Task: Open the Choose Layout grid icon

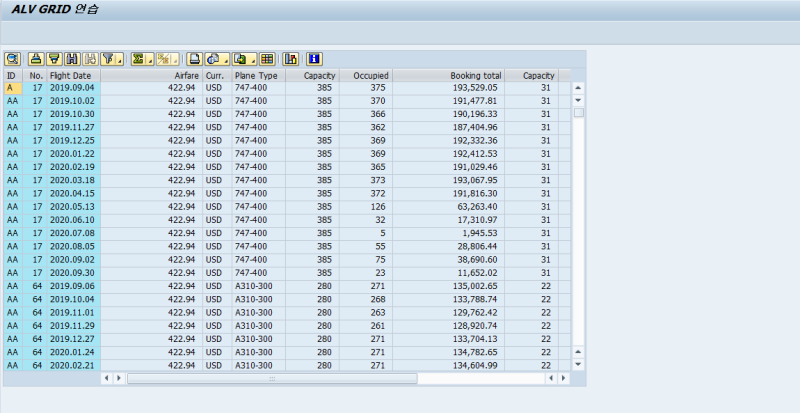Action: click(x=267, y=59)
